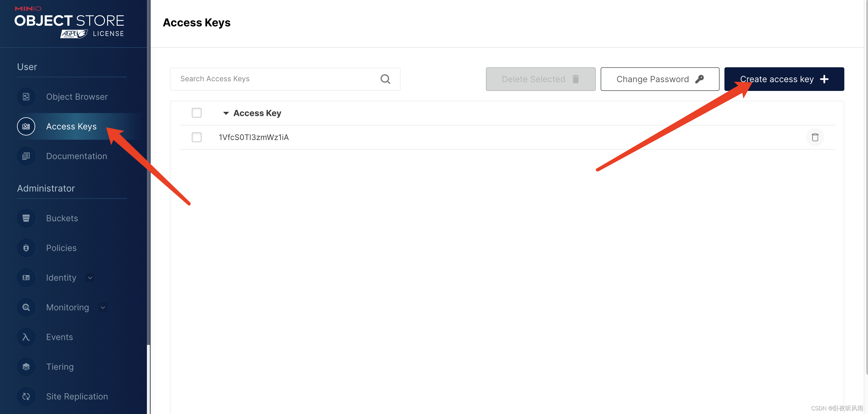
Task: Open the Documentation menu entry
Action: coord(76,156)
